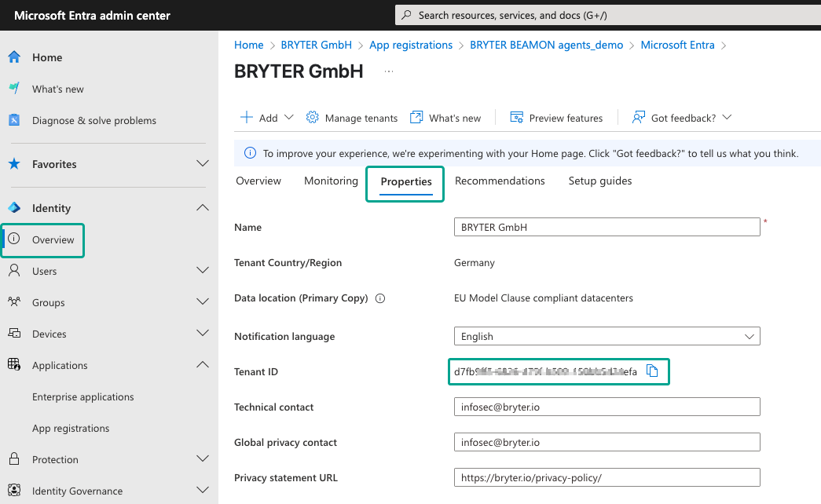Click the Preview features icon

(x=517, y=118)
